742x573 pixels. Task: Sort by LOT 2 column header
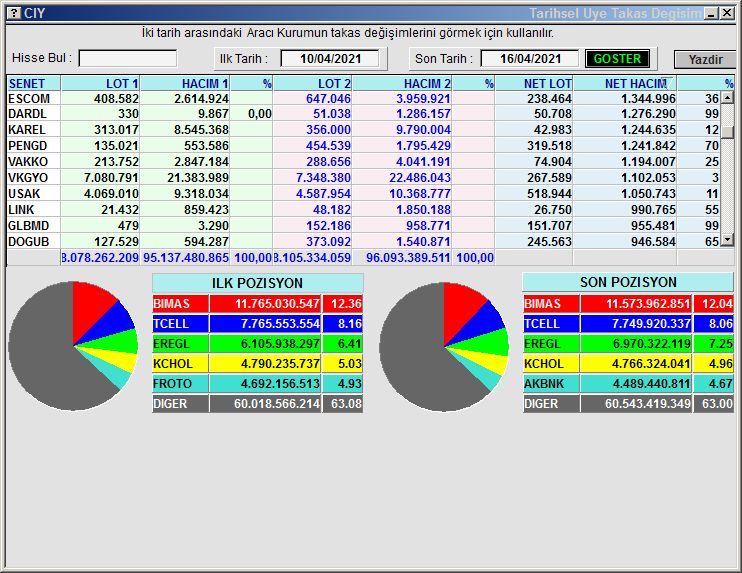coord(312,83)
